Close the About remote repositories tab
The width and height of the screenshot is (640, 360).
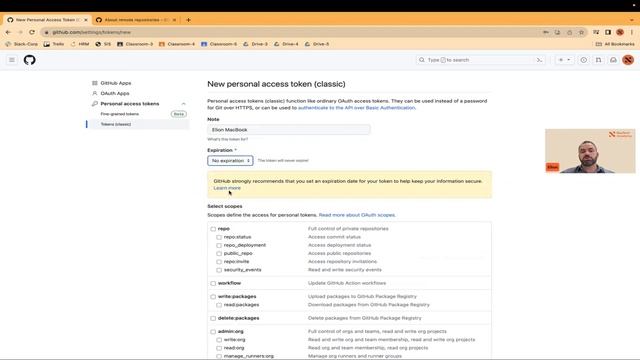click(x=174, y=20)
